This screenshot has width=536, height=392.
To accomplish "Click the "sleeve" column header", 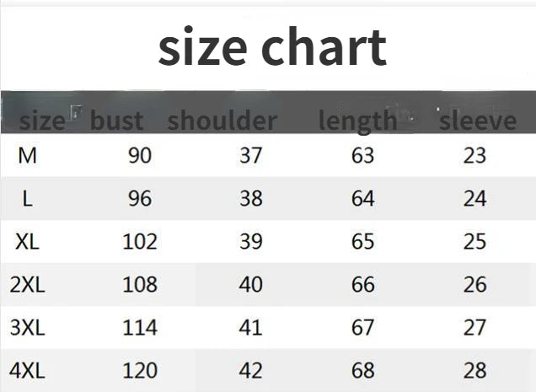I will tap(477, 121).
